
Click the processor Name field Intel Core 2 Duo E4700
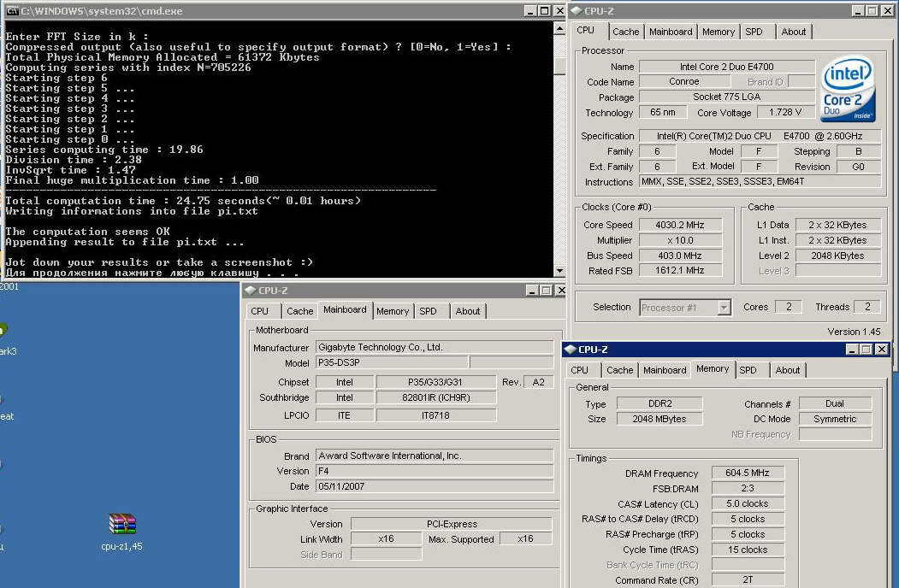tap(727, 67)
